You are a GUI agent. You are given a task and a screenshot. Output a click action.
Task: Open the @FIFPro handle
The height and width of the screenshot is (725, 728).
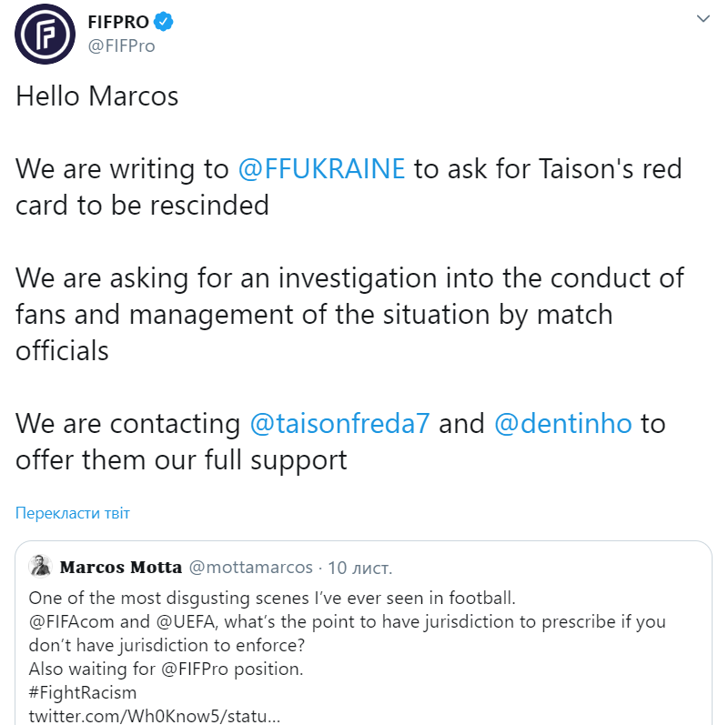click(120, 46)
